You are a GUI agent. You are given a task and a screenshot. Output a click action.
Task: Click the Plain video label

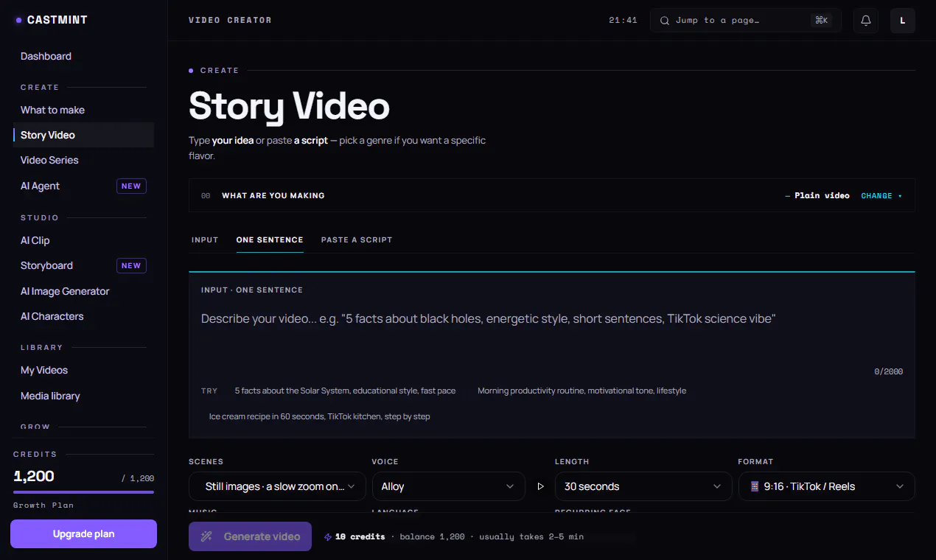pyautogui.click(x=822, y=196)
